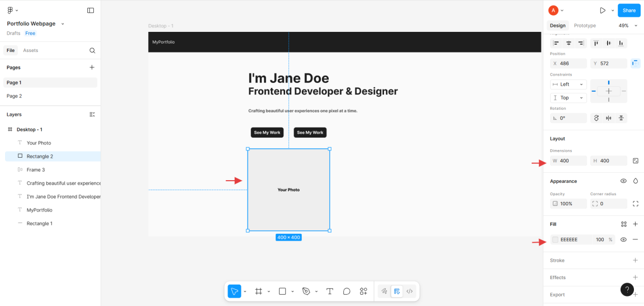Image resolution: width=644 pixels, height=306 pixels.
Task: Select the Pen tool in toolbar
Action: coord(306,291)
